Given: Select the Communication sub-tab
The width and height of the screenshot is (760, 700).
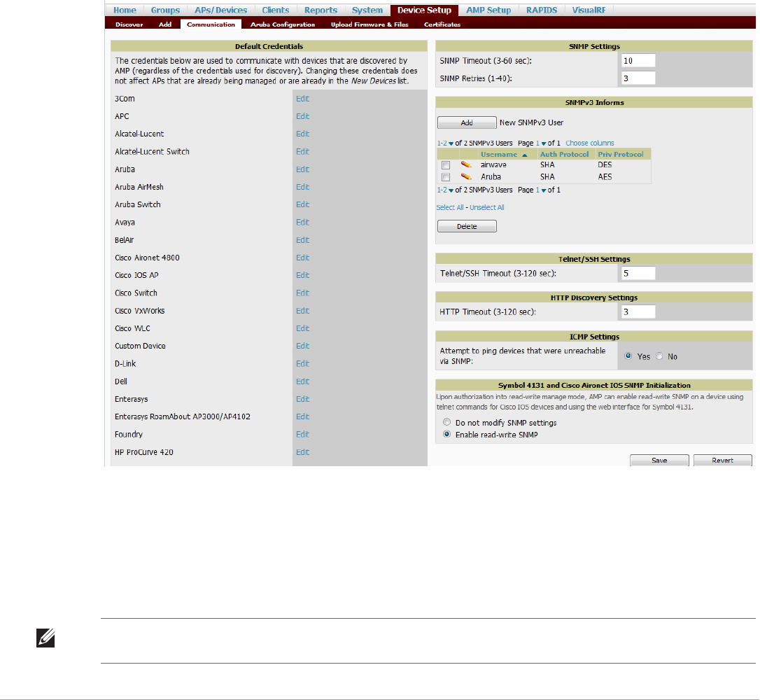Looking at the screenshot, I should [211, 24].
